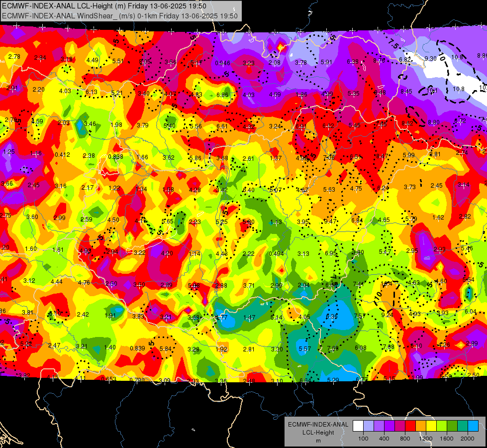Viewport: 487px width, 448px height.
Task: Select the white swatch in the legend
Action: pyautogui.click(x=358, y=426)
